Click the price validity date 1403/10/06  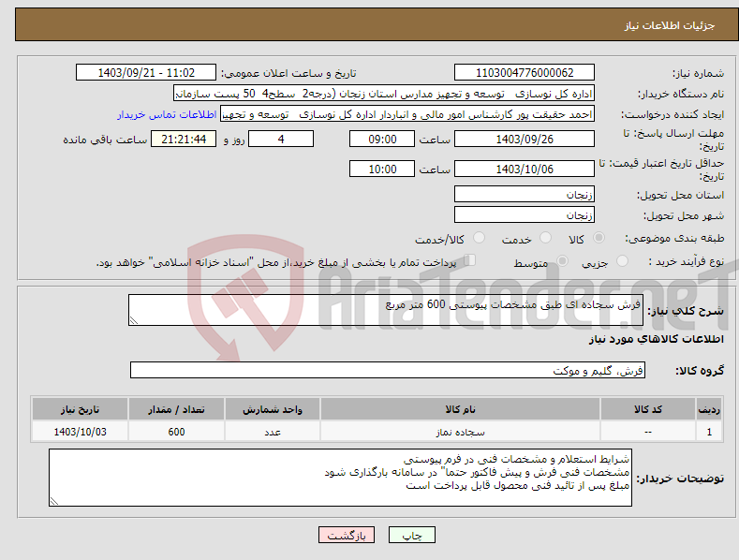[525, 169]
